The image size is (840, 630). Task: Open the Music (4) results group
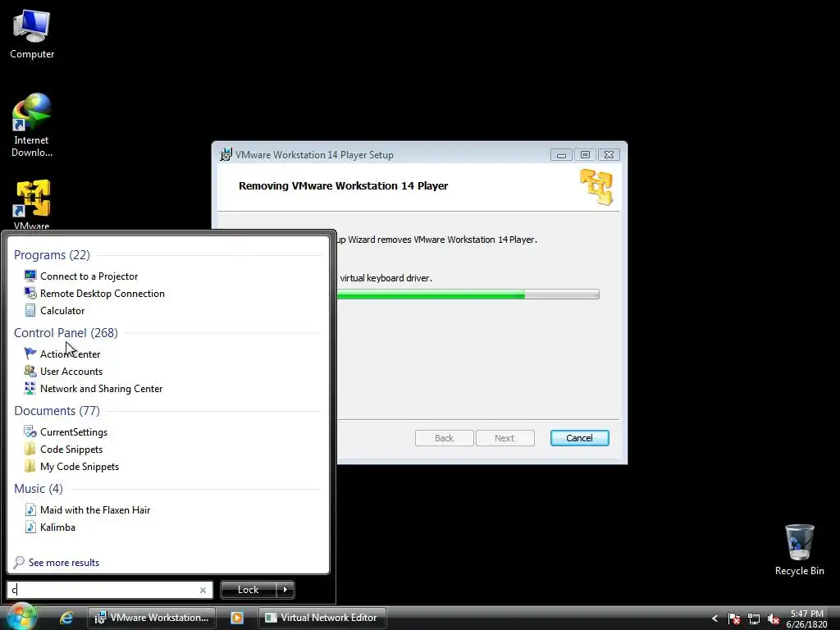click(x=38, y=489)
